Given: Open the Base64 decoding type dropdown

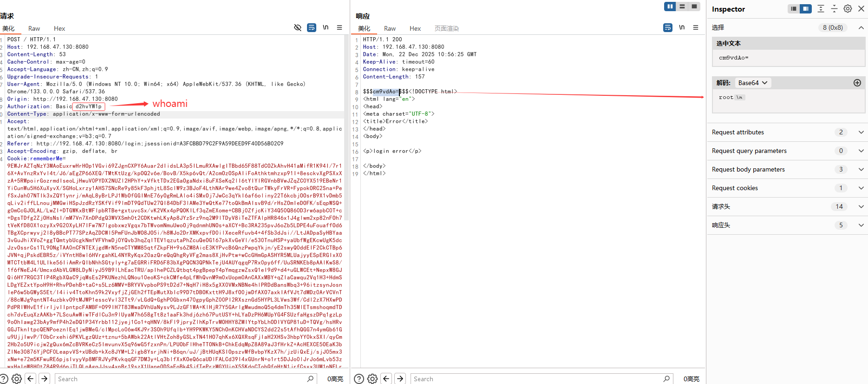Looking at the screenshot, I should click(x=752, y=83).
